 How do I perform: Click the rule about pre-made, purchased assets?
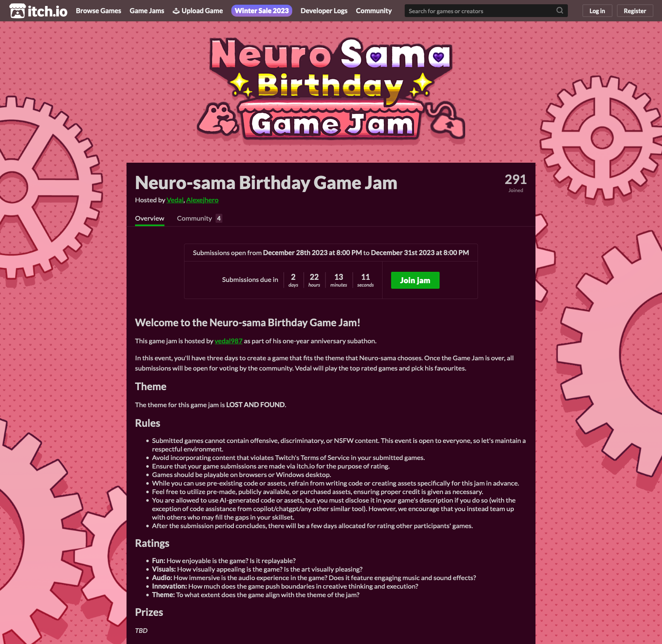pyautogui.click(x=318, y=492)
